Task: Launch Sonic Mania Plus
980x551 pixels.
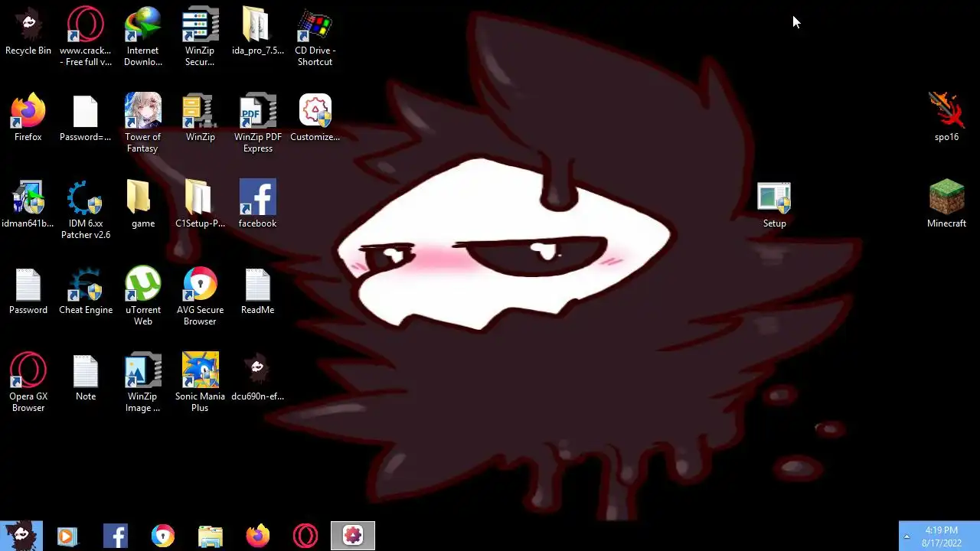Action: coord(200,383)
